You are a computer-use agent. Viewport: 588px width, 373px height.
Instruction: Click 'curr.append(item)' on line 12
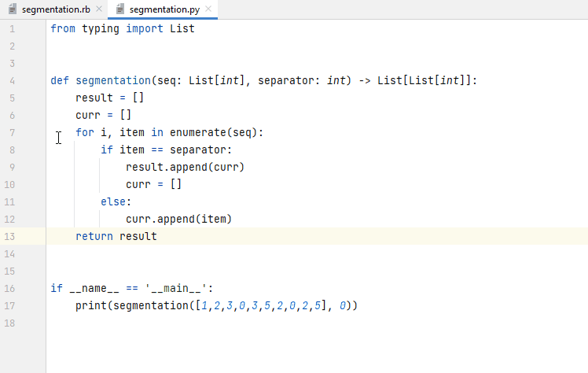179,219
